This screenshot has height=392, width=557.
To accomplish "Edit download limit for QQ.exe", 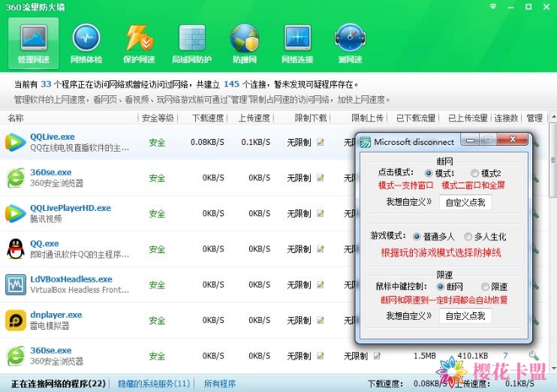I will [321, 249].
